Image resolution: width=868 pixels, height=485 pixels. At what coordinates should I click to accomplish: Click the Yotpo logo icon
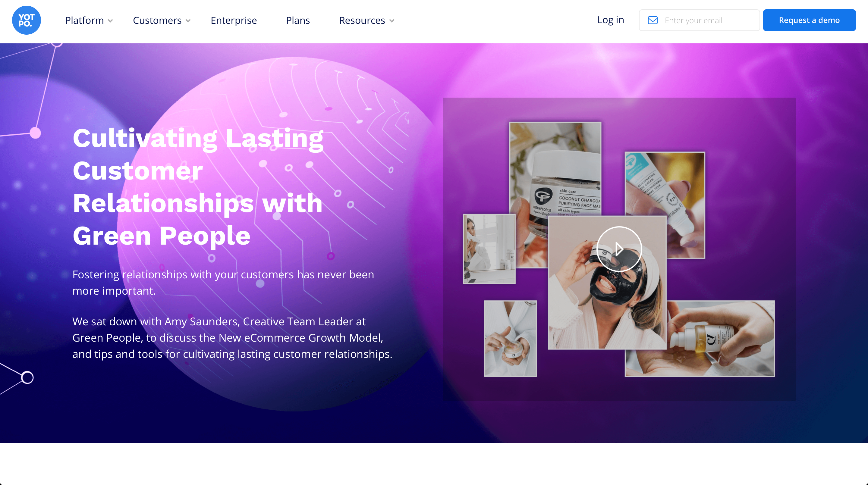[x=26, y=20]
